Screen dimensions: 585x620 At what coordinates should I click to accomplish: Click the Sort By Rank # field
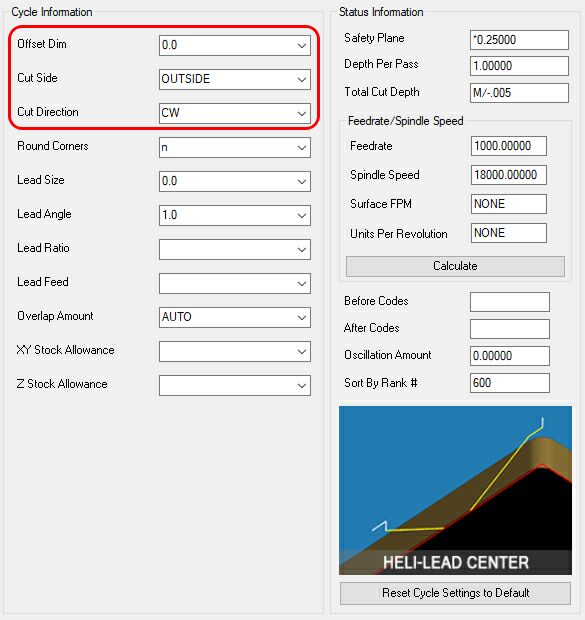[510, 383]
